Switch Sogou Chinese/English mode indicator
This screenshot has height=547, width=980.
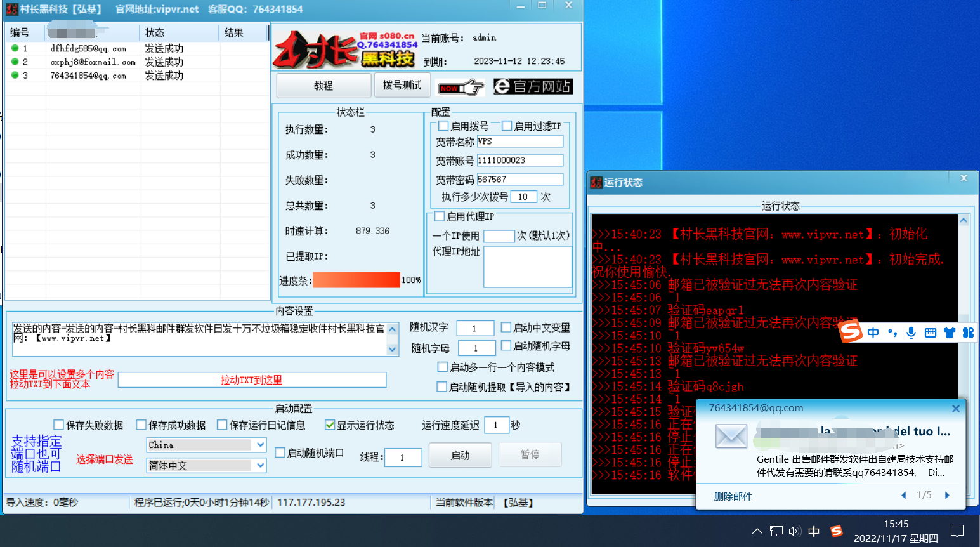(x=873, y=333)
